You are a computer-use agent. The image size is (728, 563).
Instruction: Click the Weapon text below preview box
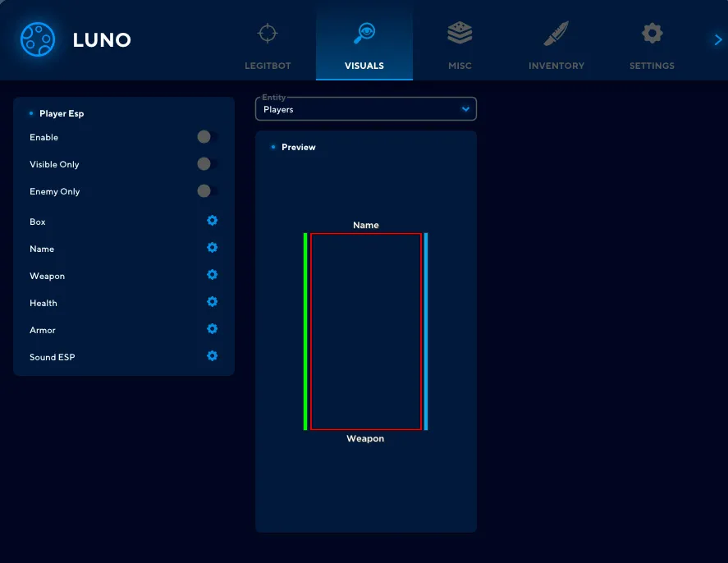365,438
